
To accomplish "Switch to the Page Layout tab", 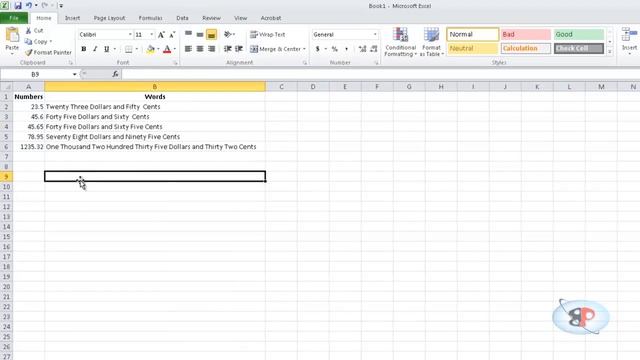I will tap(109, 18).
